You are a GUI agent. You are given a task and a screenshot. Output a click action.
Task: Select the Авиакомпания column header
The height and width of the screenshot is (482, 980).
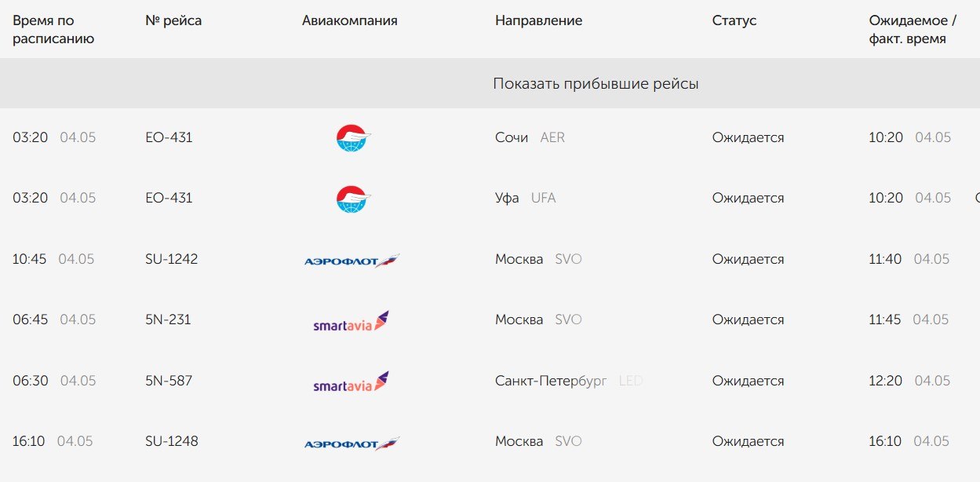(x=350, y=21)
